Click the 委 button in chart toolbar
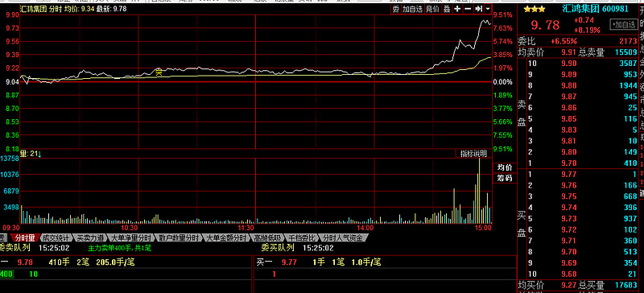The height and width of the screenshot is (293, 644). coord(395,9)
